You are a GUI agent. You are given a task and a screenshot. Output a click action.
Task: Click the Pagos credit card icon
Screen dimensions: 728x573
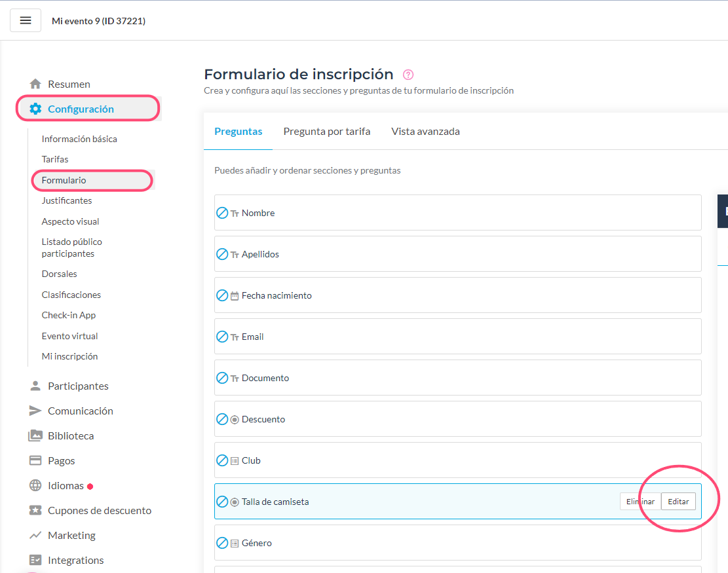[x=35, y=460]
